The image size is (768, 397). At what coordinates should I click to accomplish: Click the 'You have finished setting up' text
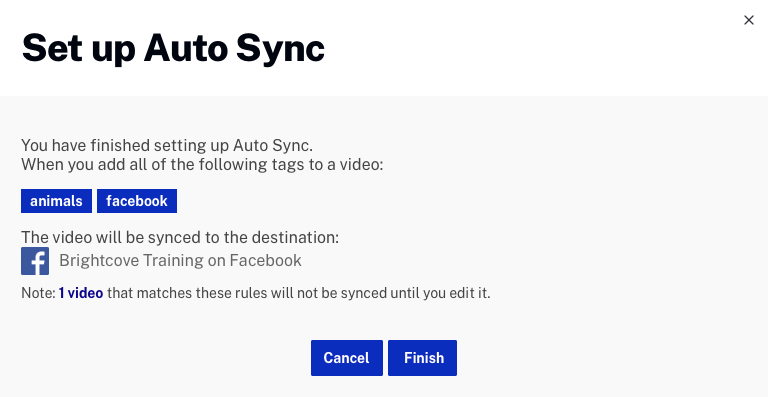pyautogui.click(x=125, y=145)
